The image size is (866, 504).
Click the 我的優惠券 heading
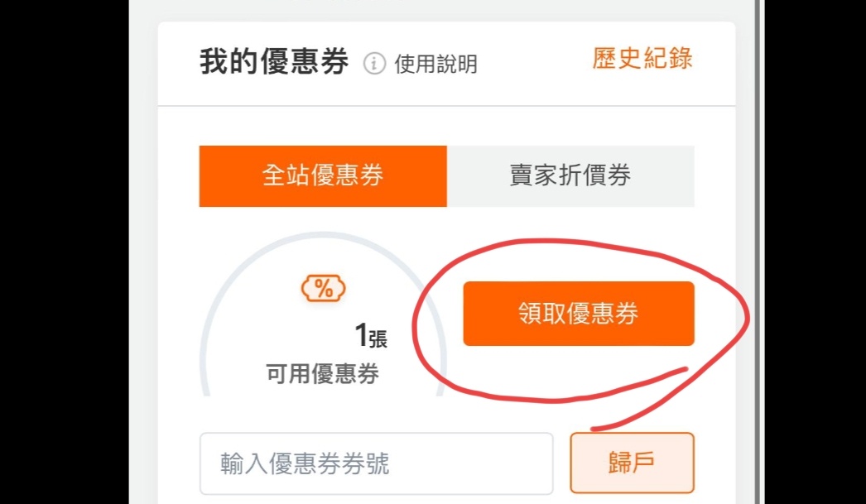tap(274, 61)
